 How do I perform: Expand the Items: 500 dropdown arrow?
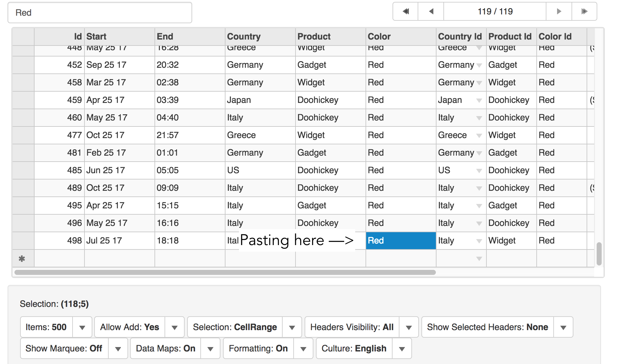(82, 327)
